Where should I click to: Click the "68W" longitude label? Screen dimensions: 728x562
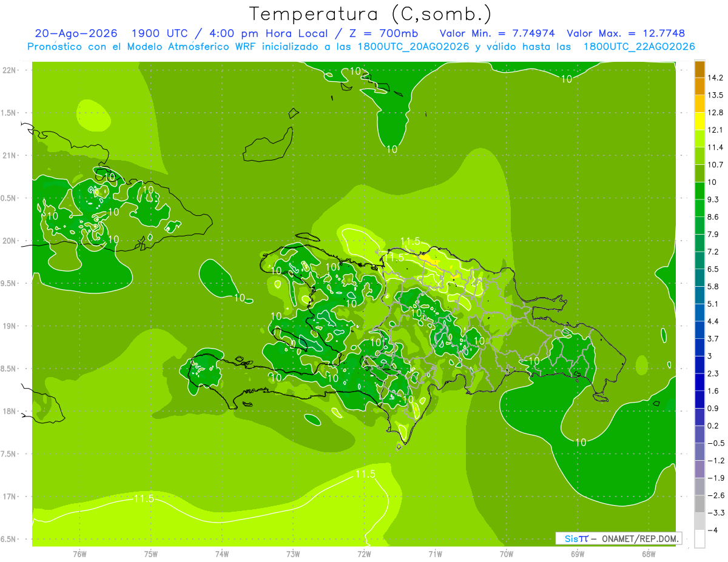click(x=649, y=554)
